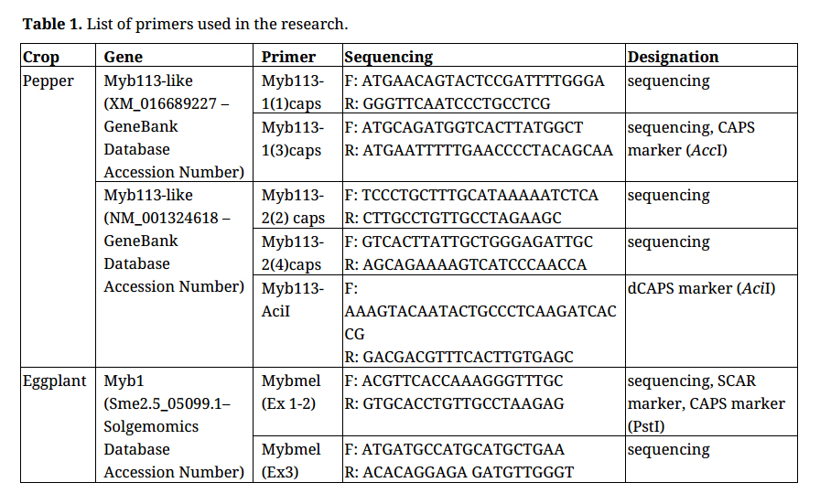This screenshot has height=504, width=820.
Task: Click the 'dCAPS marker (AciI)' designation
Action: click(701, 288)
